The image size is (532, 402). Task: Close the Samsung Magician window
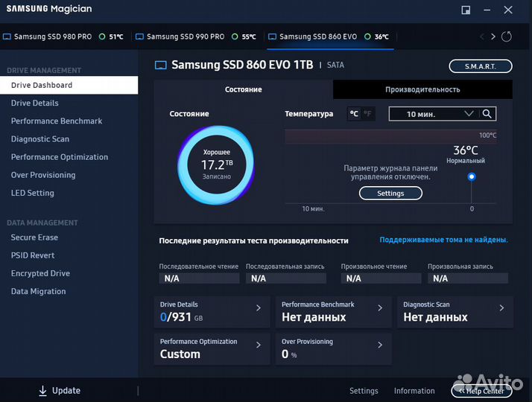click(x=508, y=10)
